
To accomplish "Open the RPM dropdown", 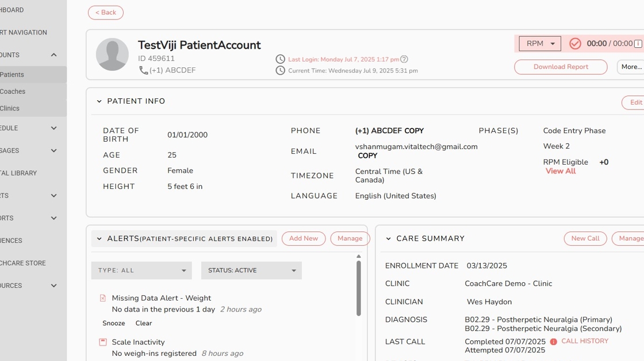I will tap(540, 44).
